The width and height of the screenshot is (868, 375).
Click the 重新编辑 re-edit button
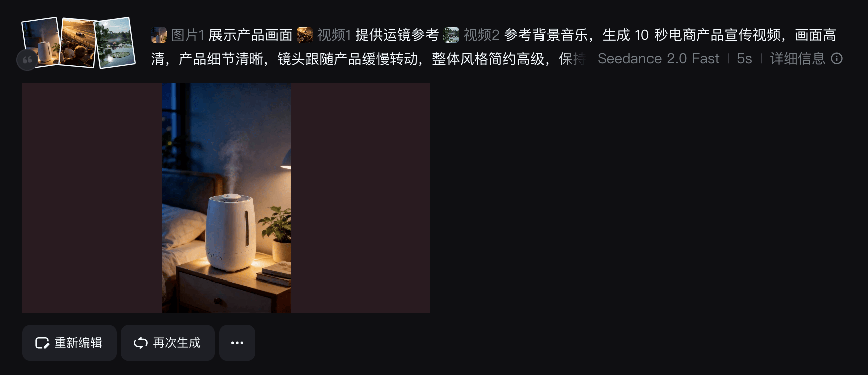pyautogui.click(x=69, y=343)
